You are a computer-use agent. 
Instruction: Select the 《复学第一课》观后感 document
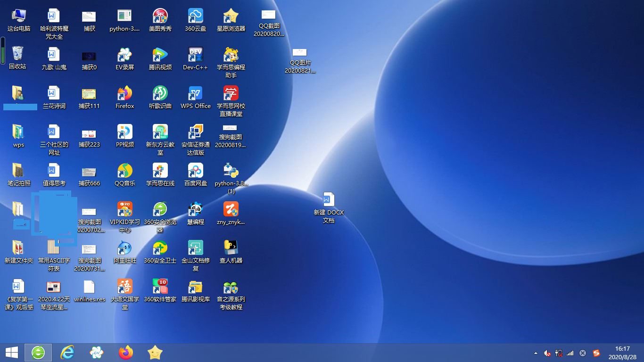19,295
